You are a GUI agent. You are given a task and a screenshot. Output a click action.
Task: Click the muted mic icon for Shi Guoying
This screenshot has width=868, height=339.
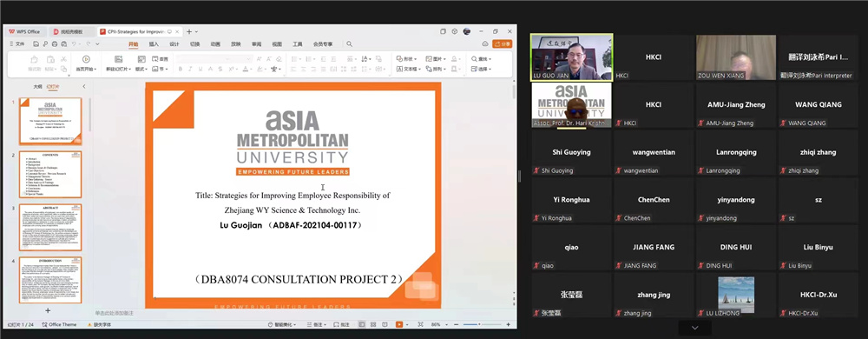point(536,170)
